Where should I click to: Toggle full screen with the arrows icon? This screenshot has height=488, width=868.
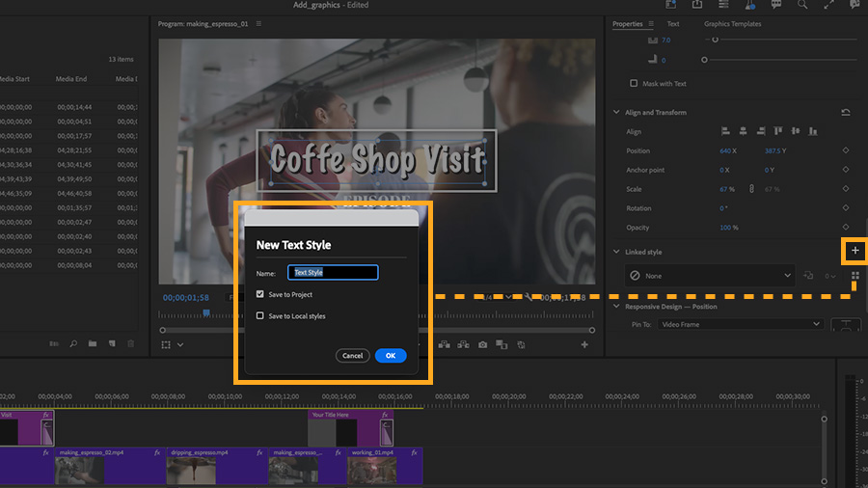pyautogui.click(x=828, y=5)
